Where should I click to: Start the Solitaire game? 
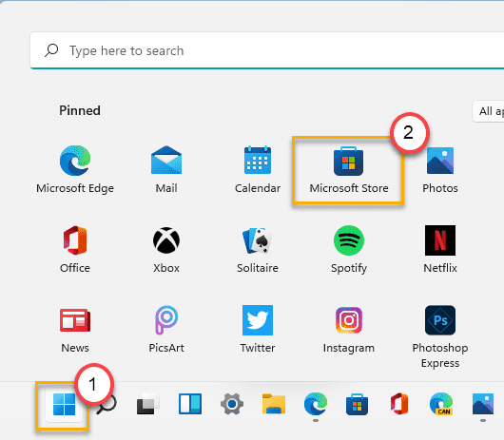click(x=258, y=250)
